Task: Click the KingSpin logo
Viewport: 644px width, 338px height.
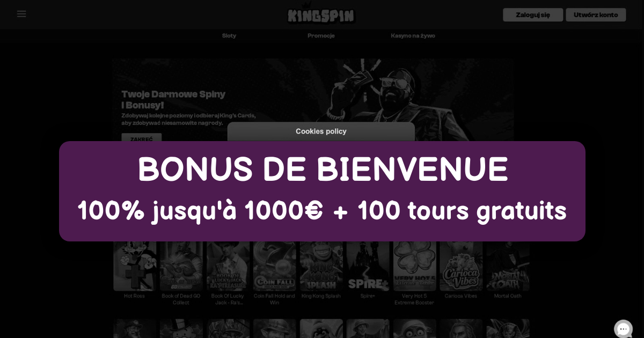Action: coord(321,14)
